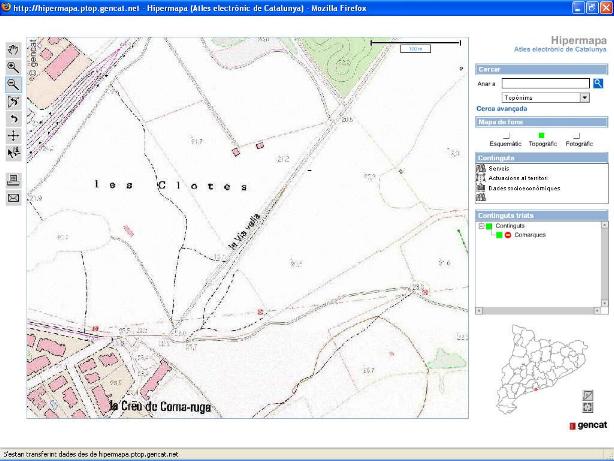
Task: Collapse the Continguts tree node
Action: [x=481, y=226]
